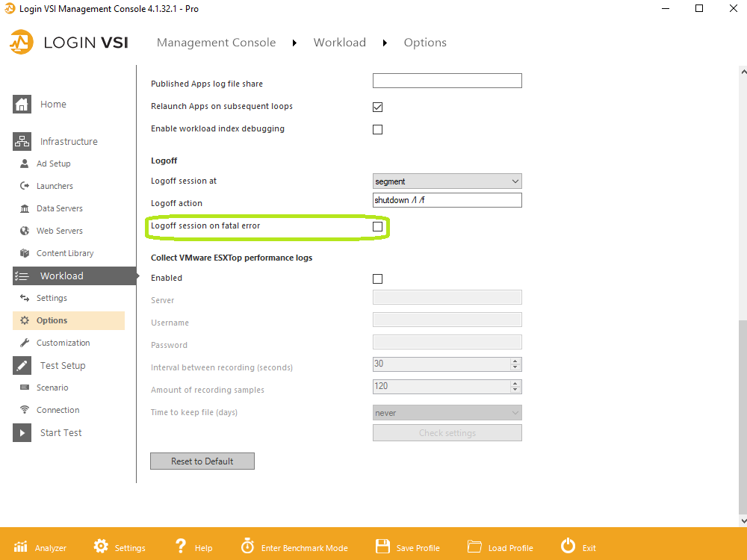Click the Username input field

[447, 320]
